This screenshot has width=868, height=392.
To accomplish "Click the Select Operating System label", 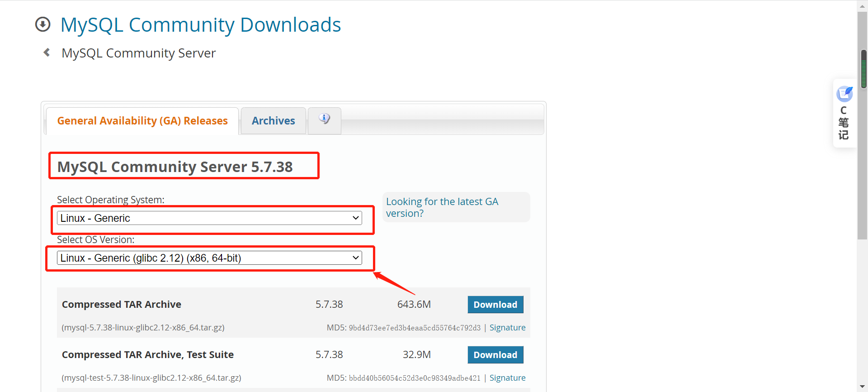I will point(111,200).
